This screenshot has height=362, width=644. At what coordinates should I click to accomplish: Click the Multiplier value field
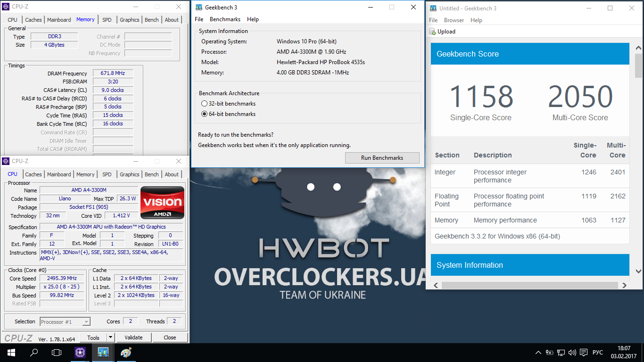click(62, 287)
